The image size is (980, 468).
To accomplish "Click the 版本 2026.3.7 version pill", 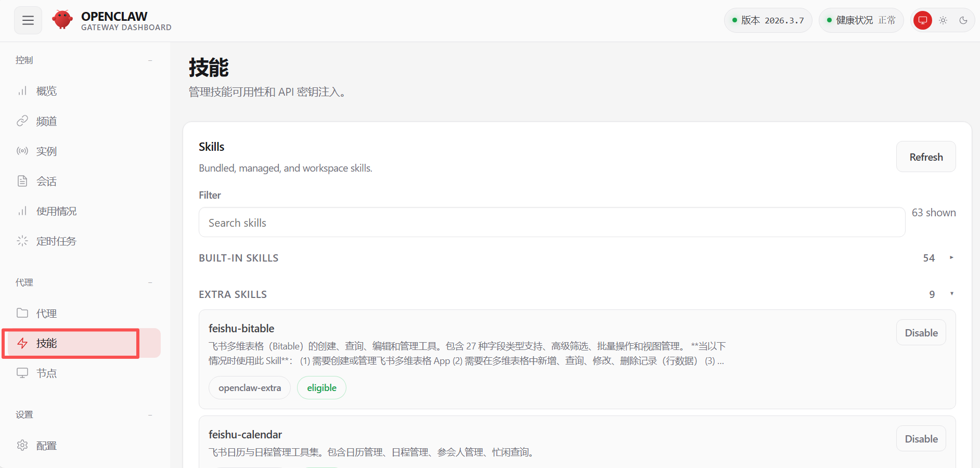I will click(x=768, y=20).
